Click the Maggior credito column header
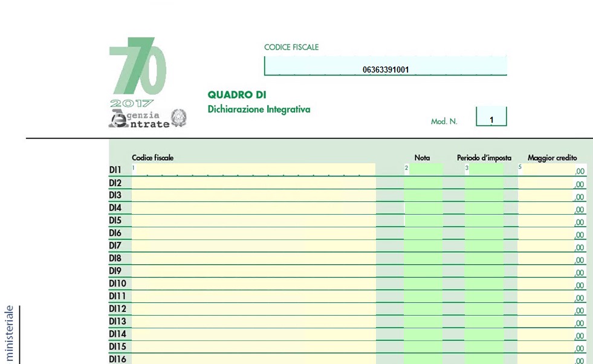The height and width of the screenshot is (364, 593). pyautogui.click(x=552, y=157)
